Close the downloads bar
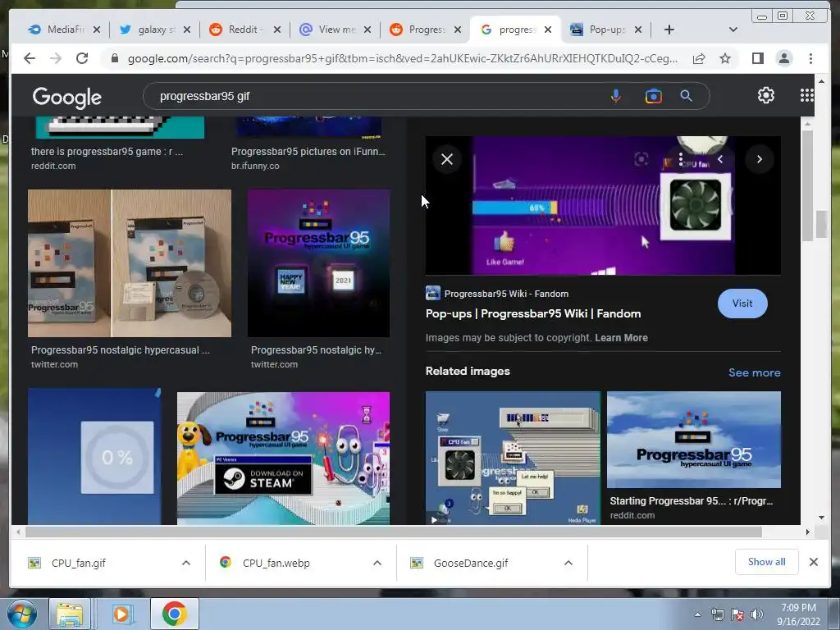Viewport: 840px width, 630px height. (x=813, y=562)
